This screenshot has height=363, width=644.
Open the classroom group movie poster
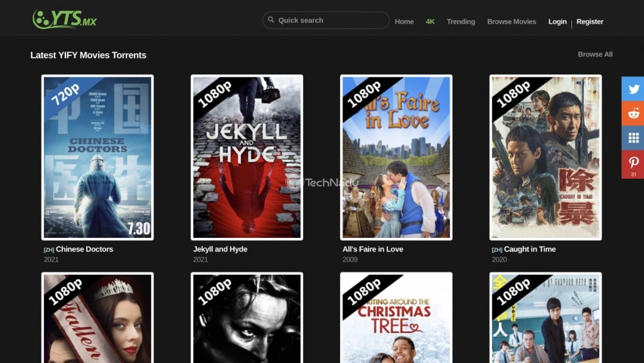[545, 318]
